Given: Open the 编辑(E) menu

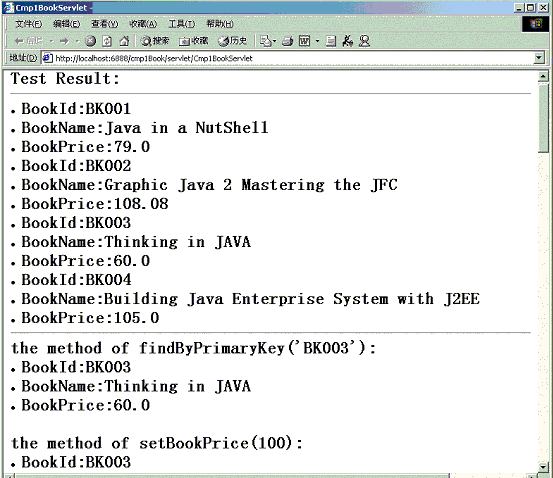Looking at the screenshot, I should pos(67,24).
